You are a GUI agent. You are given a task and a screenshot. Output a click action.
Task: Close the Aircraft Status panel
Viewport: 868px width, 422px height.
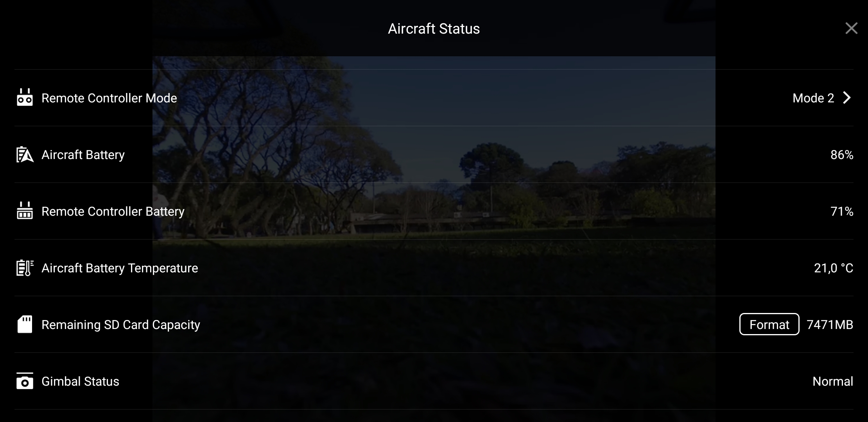pyautogui.click(x=851, y=28)
